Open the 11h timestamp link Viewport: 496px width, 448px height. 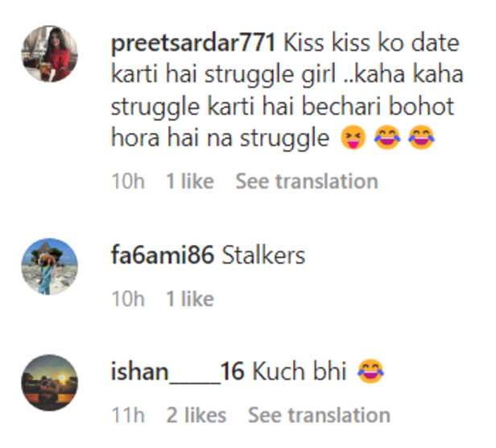click(x=127, y=416)
